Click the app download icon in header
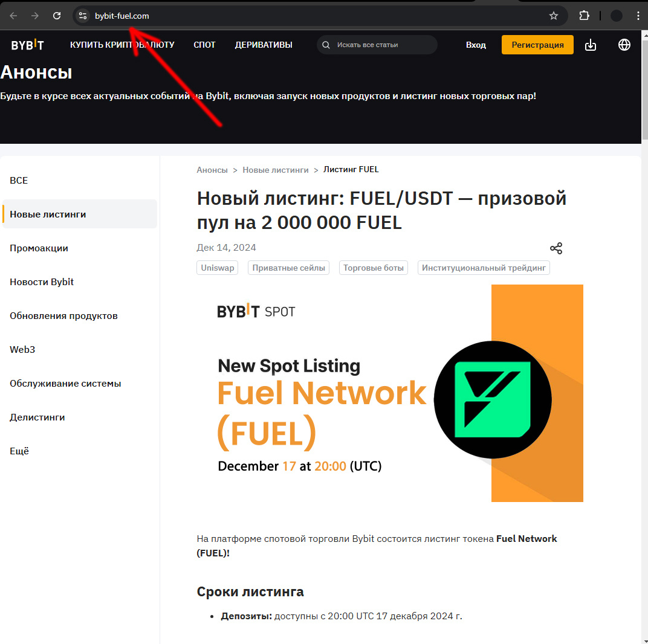This screenshot has width=648, height=644. tap(591, 45)
